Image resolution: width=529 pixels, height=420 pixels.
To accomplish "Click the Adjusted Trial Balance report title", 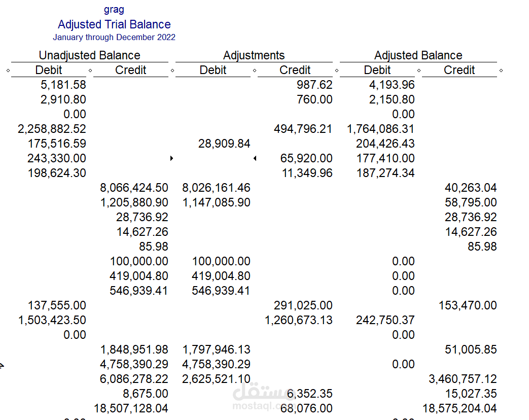I will [114, 25].
